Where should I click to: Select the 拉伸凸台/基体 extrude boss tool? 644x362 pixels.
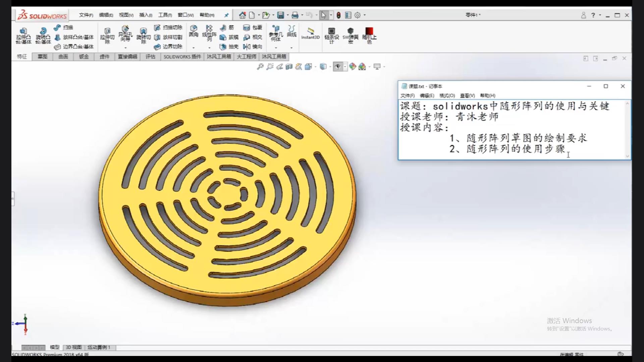click(23, 36)
